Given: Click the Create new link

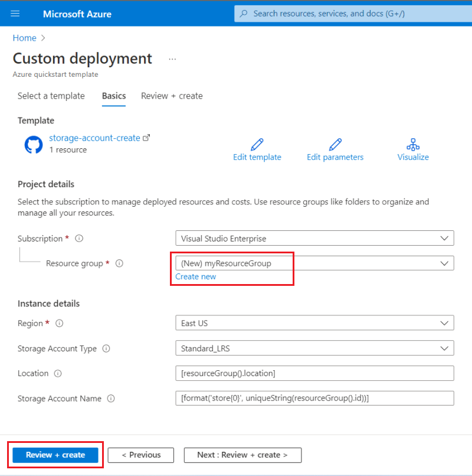Looking at the screenshot, I should click(x=196, y=276).
